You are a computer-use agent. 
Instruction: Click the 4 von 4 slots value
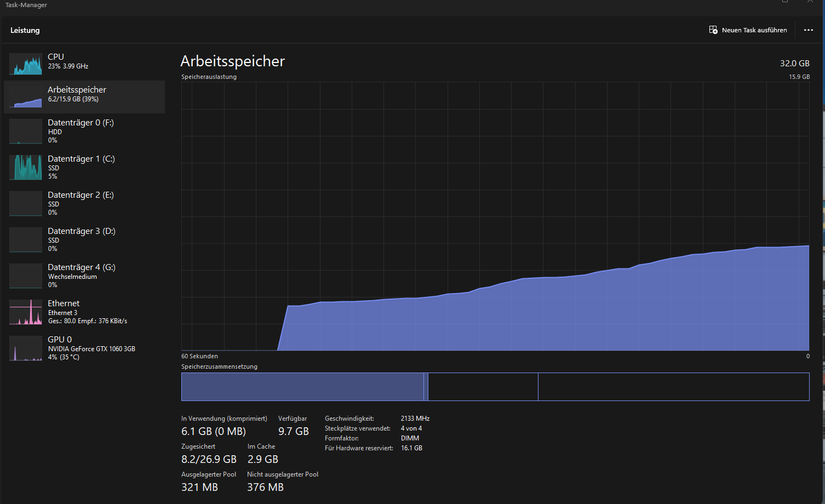411,428
